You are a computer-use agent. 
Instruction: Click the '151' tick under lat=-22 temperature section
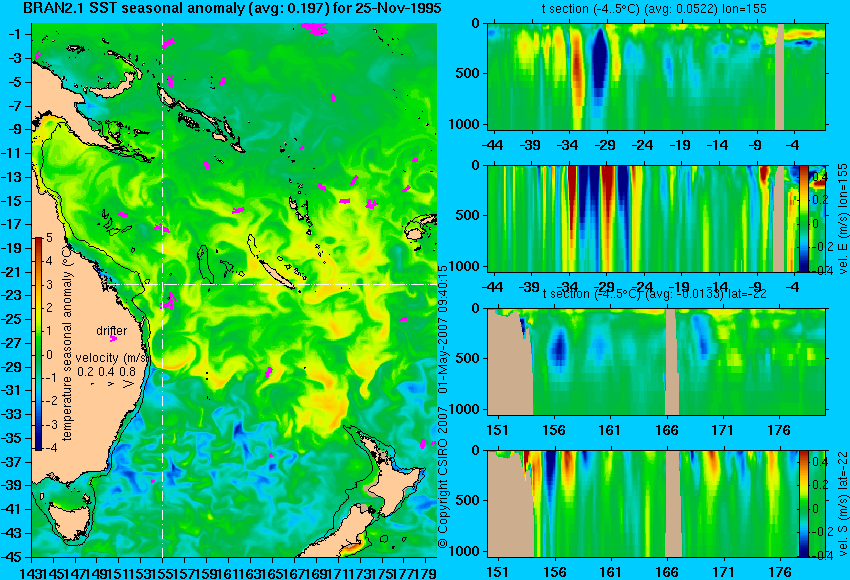[x=498, y=430]
